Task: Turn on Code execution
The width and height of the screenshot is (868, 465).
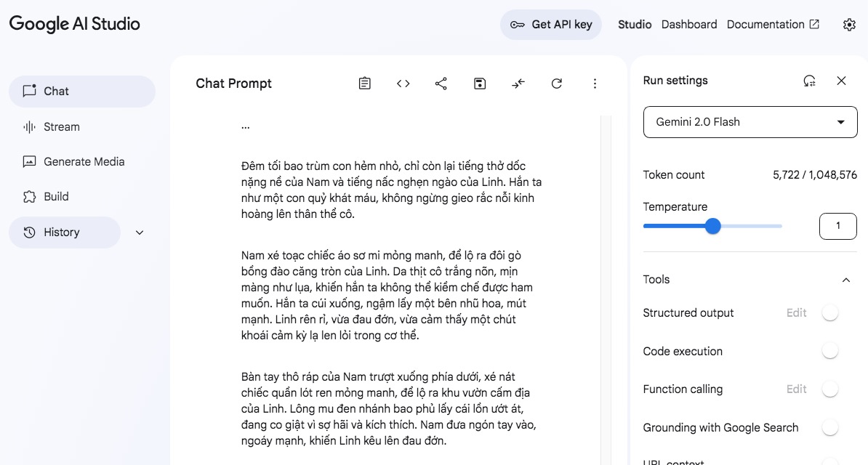Action: pos(829,352)
